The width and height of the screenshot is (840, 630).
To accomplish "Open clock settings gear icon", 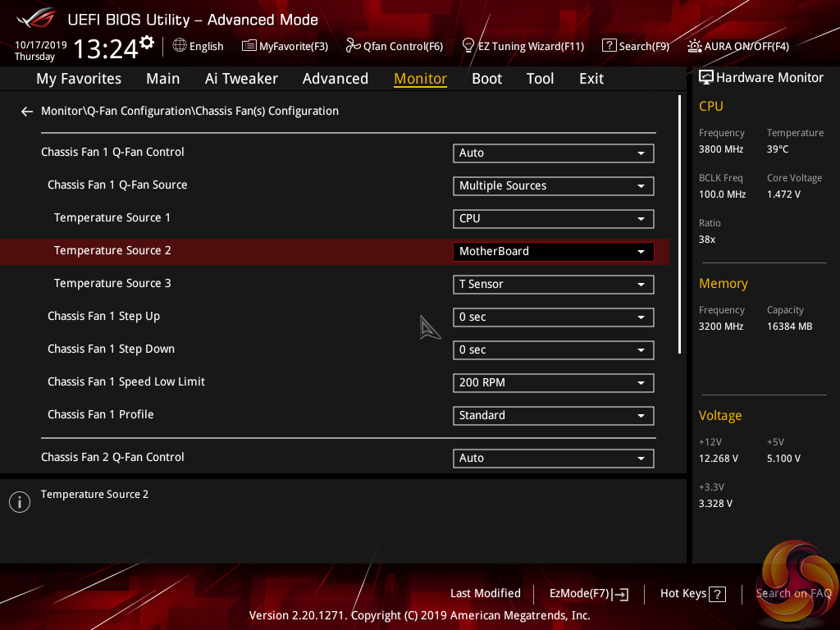I will (x=147, y=42).
